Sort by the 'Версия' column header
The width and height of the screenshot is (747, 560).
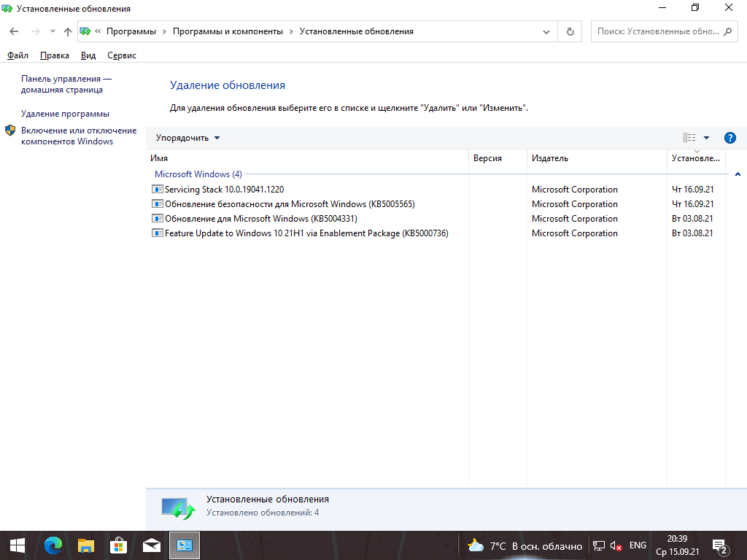point(498,158)
